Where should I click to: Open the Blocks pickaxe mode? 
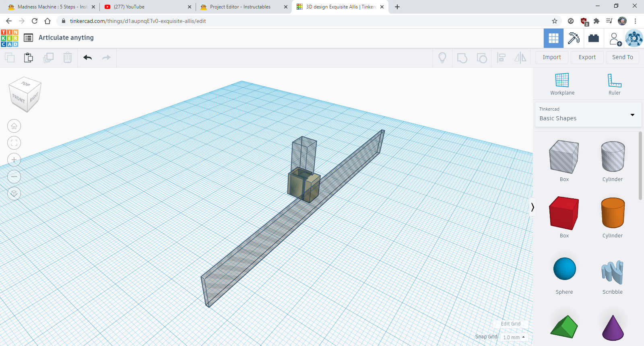[574, 38]
